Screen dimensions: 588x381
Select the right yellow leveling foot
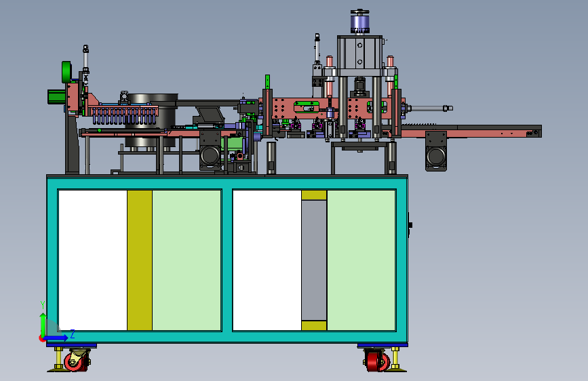pos(395,360)
